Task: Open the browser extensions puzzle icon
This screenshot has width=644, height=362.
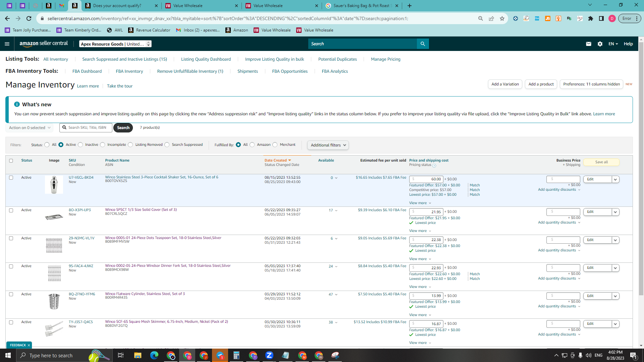Action: tap(591, 18)
